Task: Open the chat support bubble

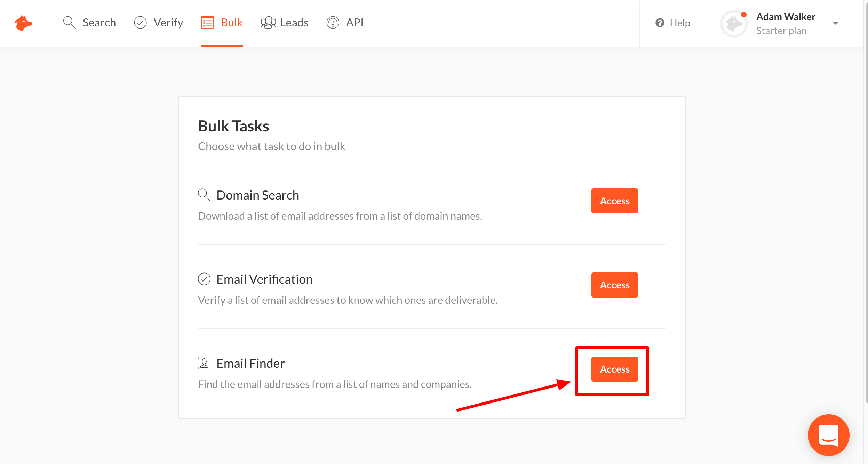Action: click(x=828, y=435)
